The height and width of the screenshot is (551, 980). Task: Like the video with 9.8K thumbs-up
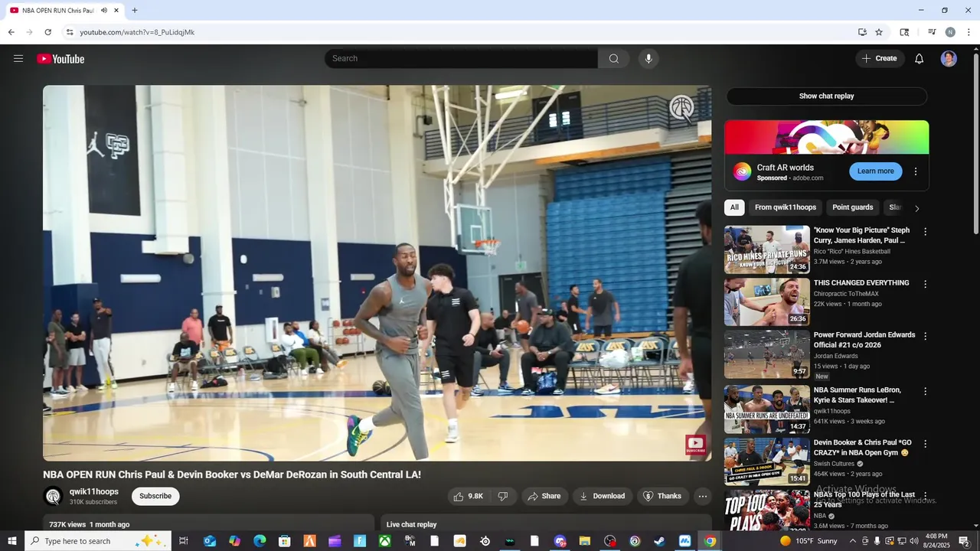tap(468, 496)
